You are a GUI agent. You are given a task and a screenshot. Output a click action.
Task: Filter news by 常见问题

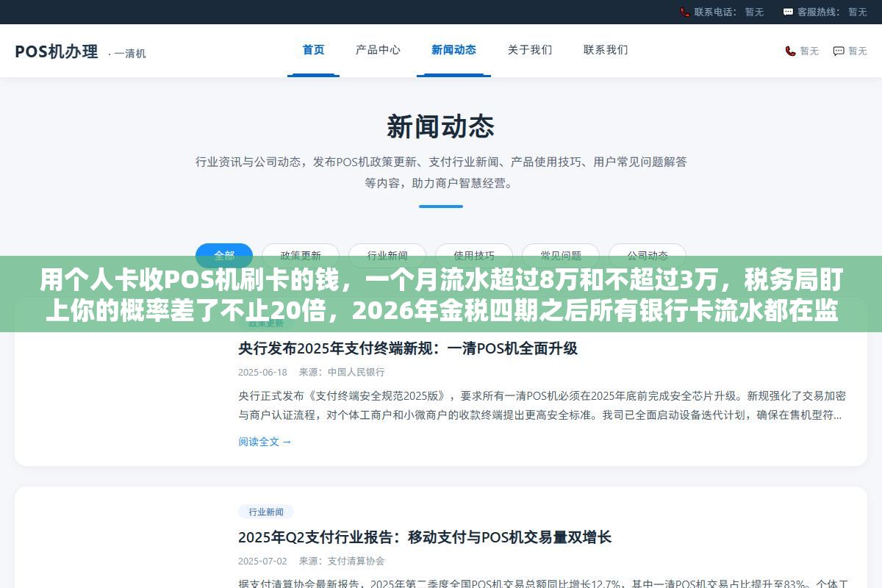tap(561, 256)
